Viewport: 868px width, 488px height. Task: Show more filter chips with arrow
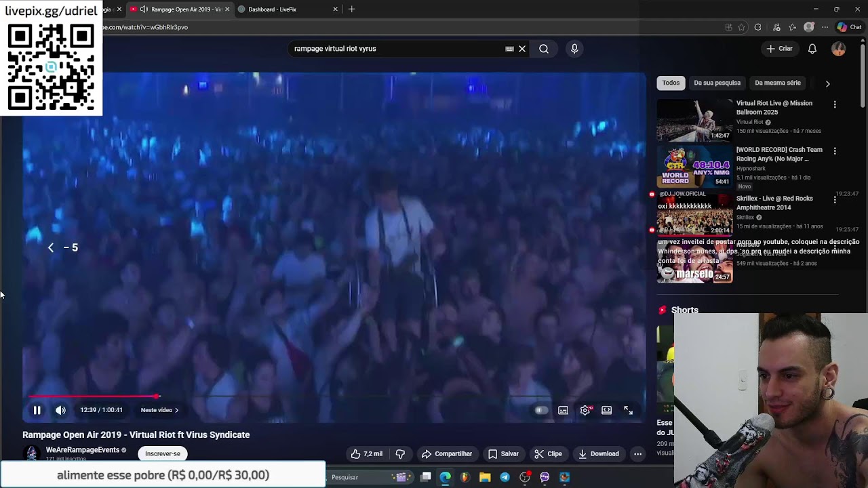pos(827,83)
